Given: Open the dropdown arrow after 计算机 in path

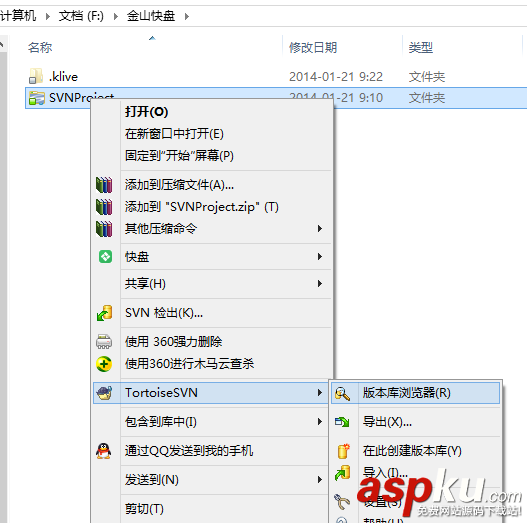Looking at the screenshot, I should click(x=48, y=16).
